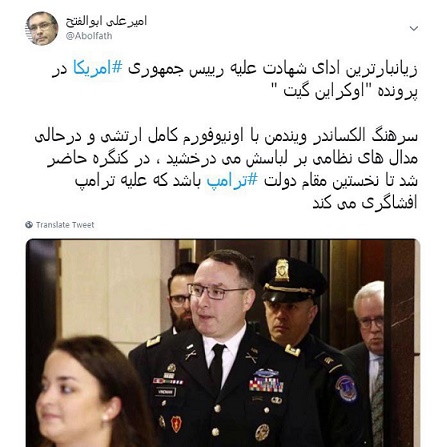Open the #ترامپ hashtag
The width and height of the screenshot is (442, 447).
tap(232, 181)
